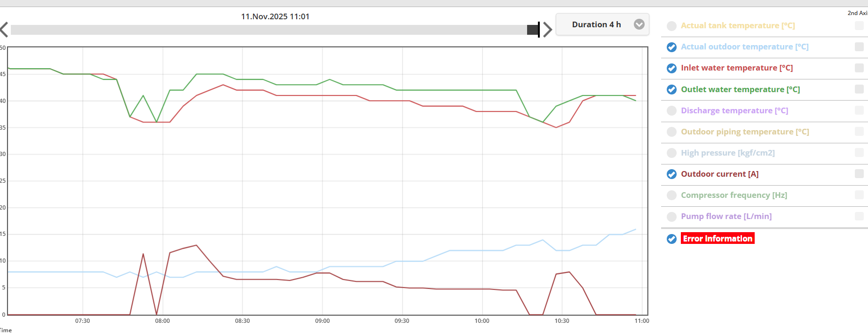
Task: Click the previous time period arrow
Action: coord(4,30)
